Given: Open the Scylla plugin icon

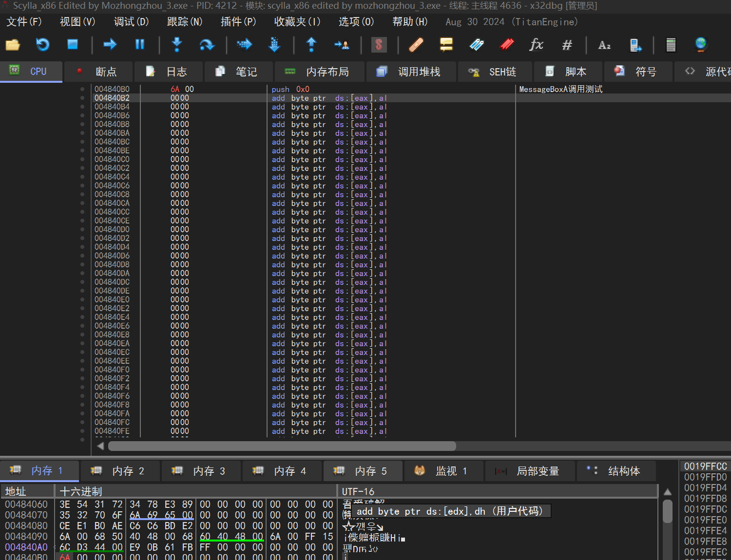Looking at the screenshot, I should pos(379,45).
